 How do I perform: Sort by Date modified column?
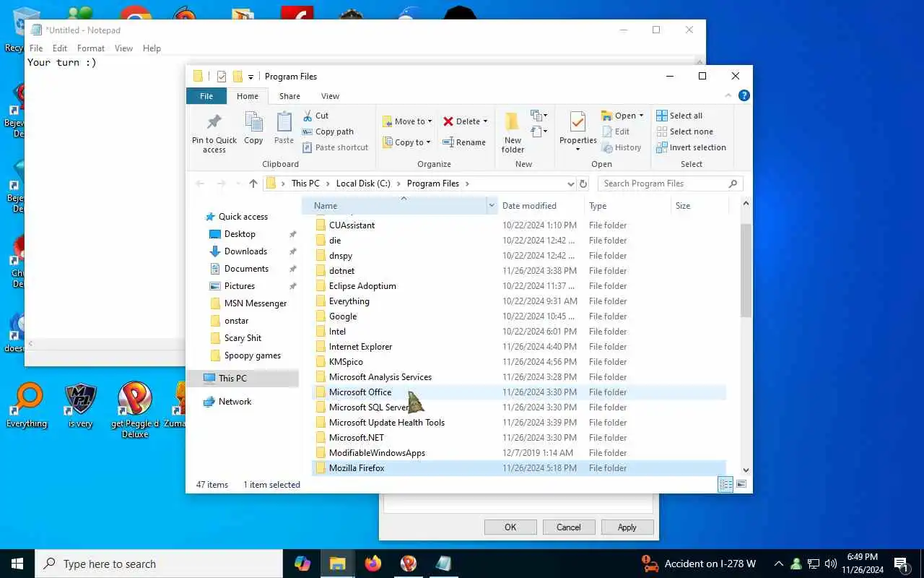point(541,206)
